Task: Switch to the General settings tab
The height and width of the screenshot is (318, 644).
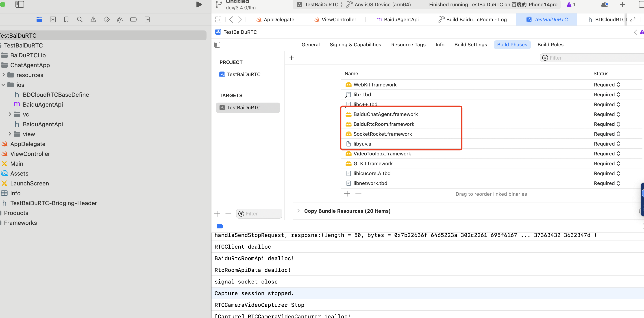Action: pyautogui.click(x=311, y=45)
